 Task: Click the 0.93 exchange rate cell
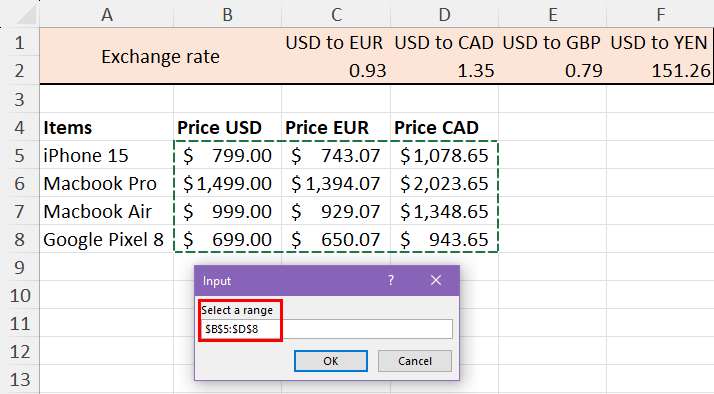[336, 70]
